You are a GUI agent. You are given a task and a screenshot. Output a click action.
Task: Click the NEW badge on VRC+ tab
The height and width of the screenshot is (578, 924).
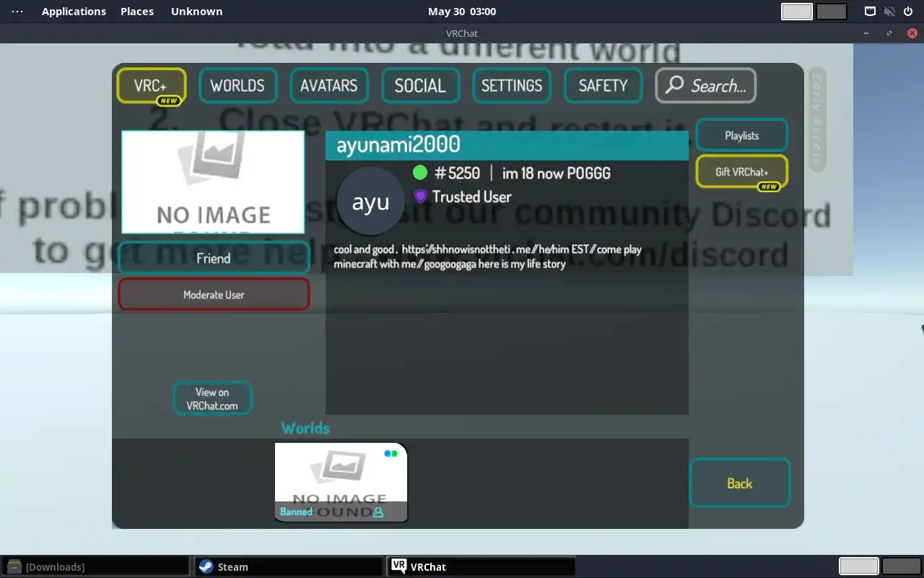(169, 101)
